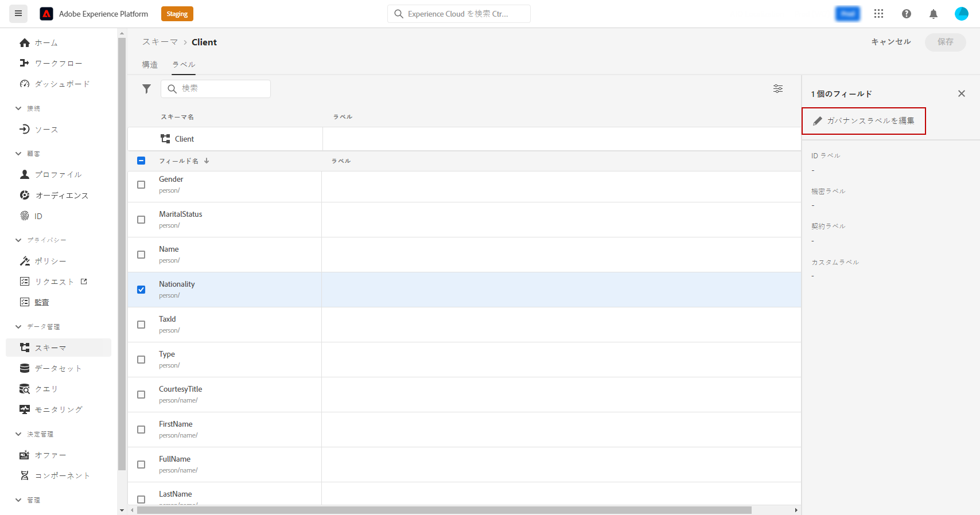Open Monitoring in sidebar

click(50, 409)
